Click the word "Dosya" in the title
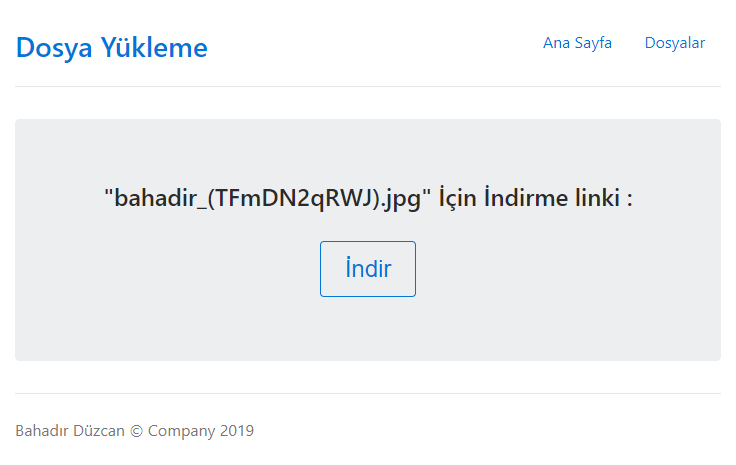This screenshot has height=465, width=736. pyautogui.click(x=54, y=47)
